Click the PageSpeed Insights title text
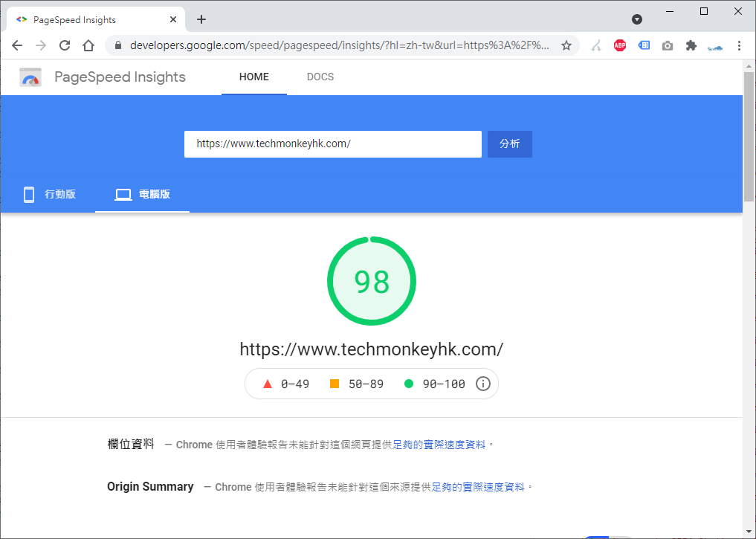The width and height of the screenshot is (756, 539). [x=120, y=77]
